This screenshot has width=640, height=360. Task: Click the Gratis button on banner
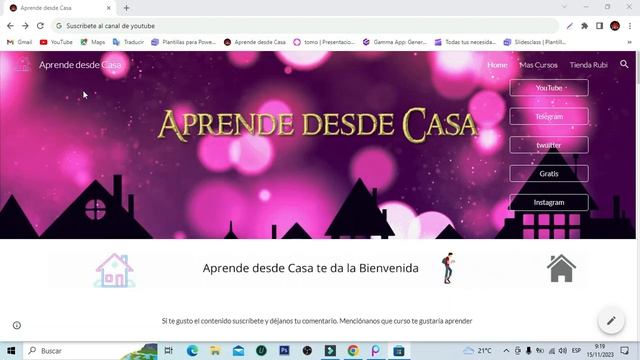coord(549,173)
